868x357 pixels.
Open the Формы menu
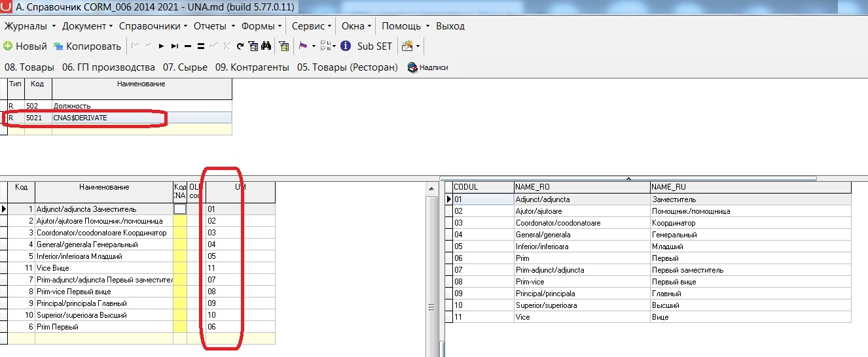coord(261,26)
